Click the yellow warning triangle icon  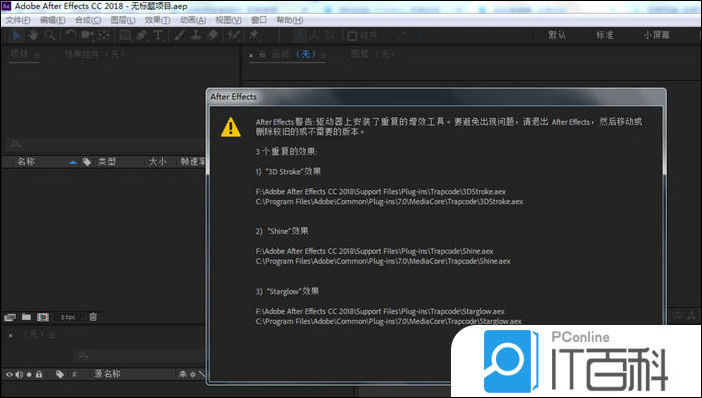click(231, 127)
